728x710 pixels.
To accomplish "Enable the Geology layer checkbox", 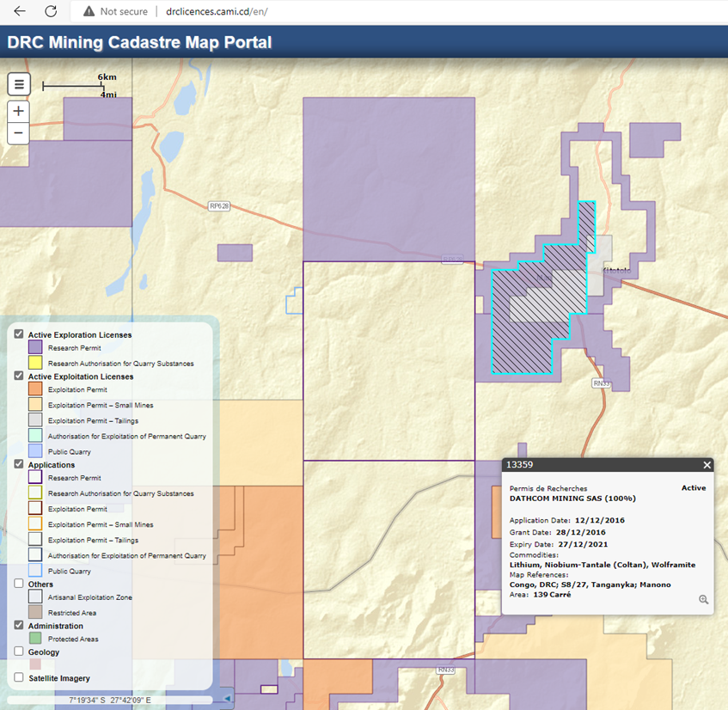I will [x=19, y=651].
